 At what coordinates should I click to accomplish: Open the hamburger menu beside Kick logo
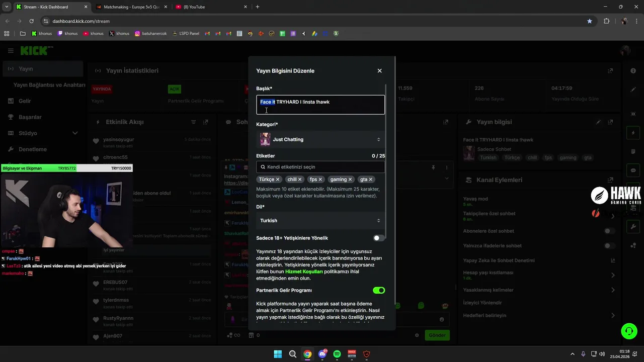(11, 51)
